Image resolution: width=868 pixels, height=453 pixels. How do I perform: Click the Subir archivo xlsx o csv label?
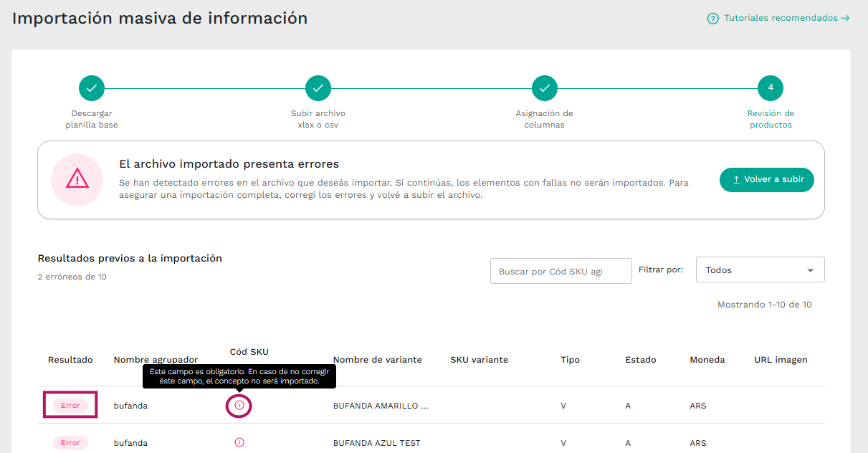pyautogui.click(x=318, y=119)
